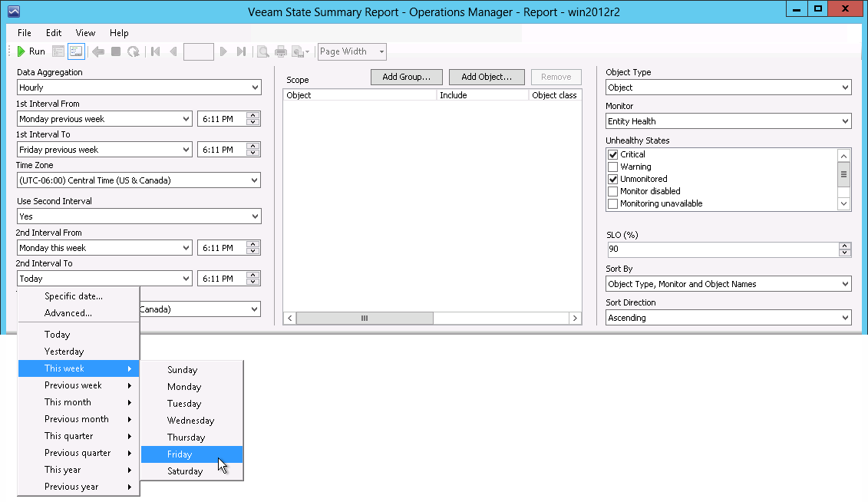
Task: Increase the 2nd Interval From time
Action: coord(253,244)
